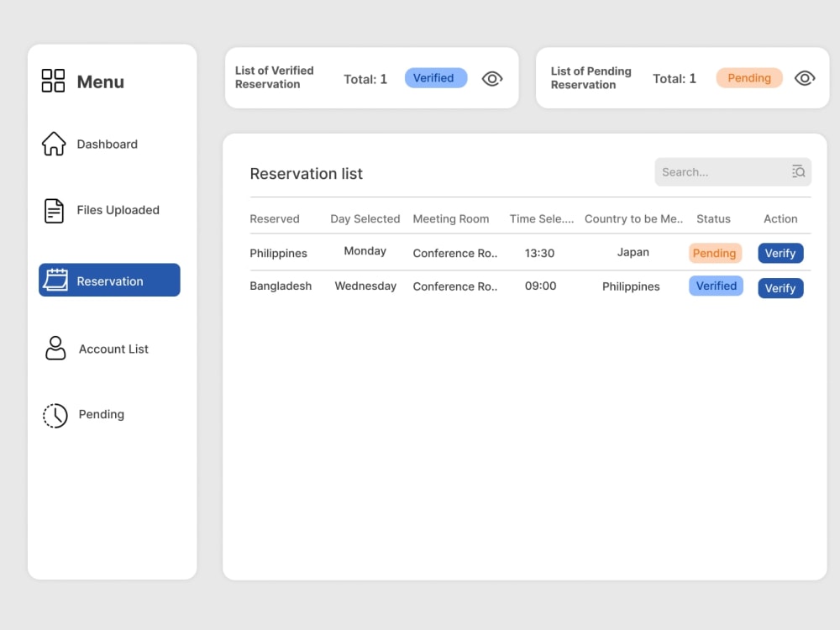840x630 pixels.
Task: Click the search icon in search box
Action: pos(798,171)
